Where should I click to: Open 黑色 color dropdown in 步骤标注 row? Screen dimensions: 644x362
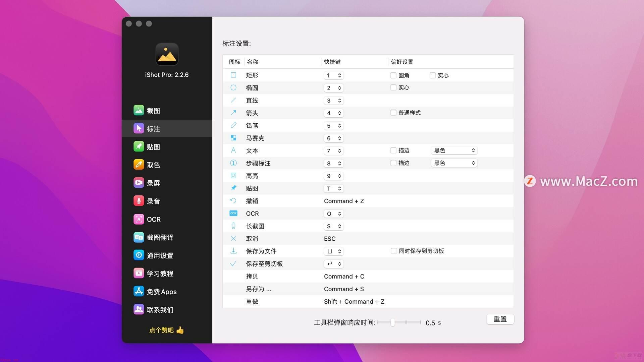pos(454,163)
